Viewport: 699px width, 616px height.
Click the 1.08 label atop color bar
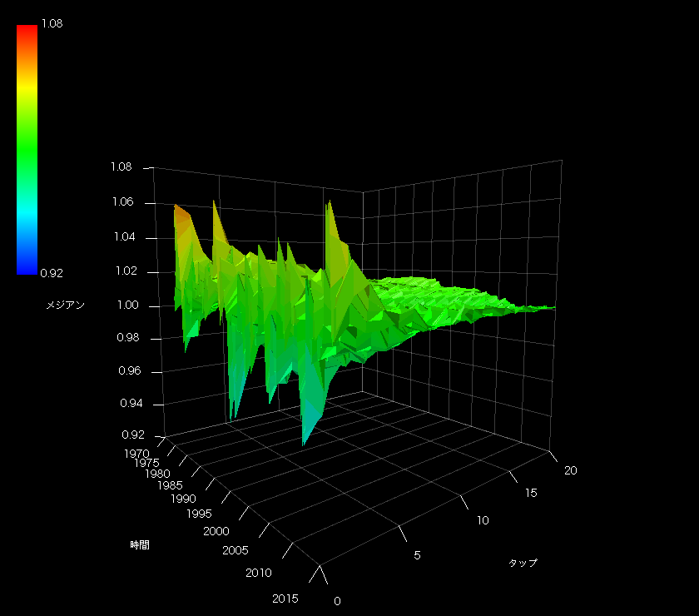[52, 23]
